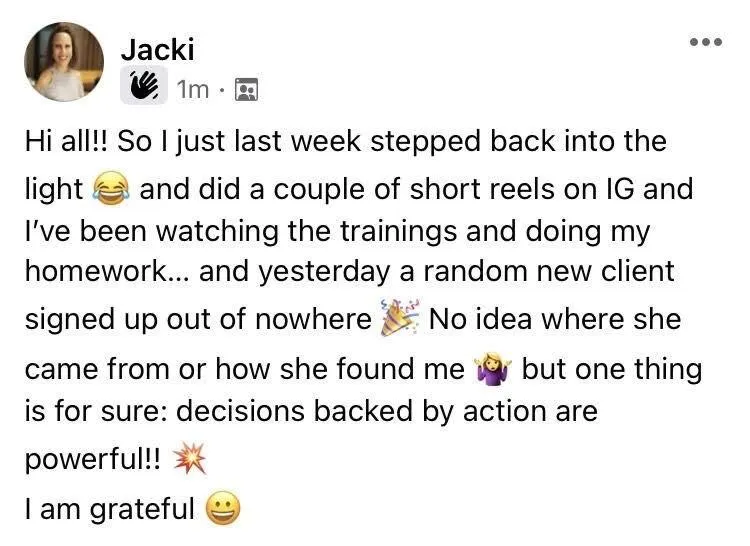Image resolution: width=750 pixels, height=546 pixels.
Task: Click the group members audience icon
Action: pos(246,89)
